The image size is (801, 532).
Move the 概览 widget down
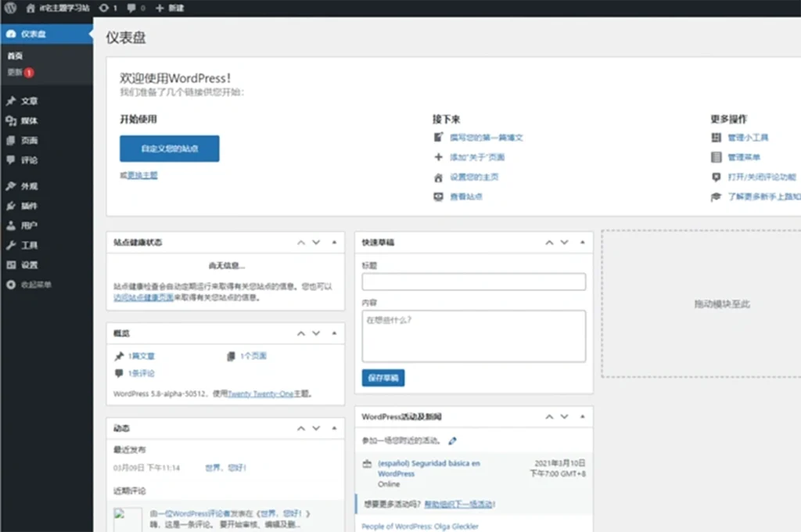(x=316, y=333)
